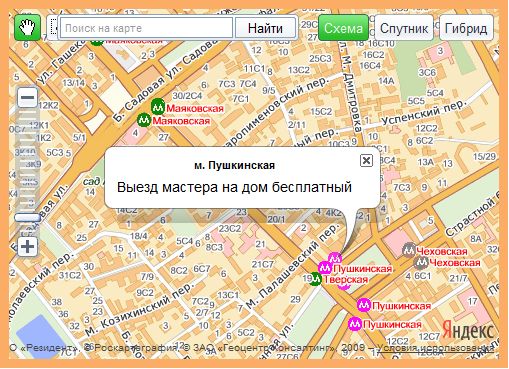Click house number 8A

(476, 239)
